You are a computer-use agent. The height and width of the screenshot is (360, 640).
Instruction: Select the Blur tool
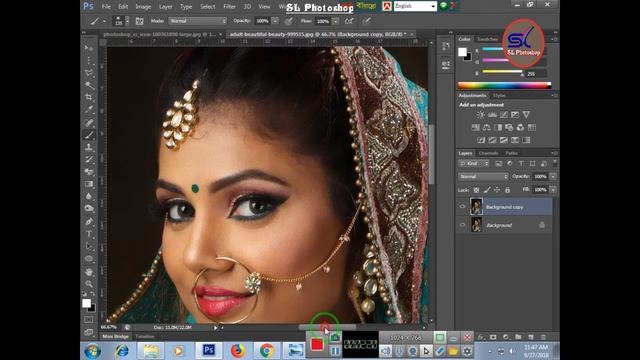coord(89,196)
